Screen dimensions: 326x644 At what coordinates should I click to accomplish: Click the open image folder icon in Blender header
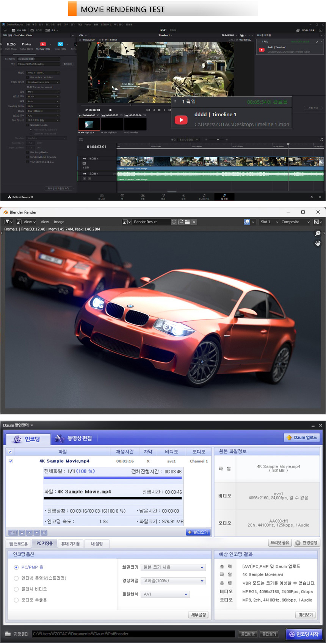point(187,222)
